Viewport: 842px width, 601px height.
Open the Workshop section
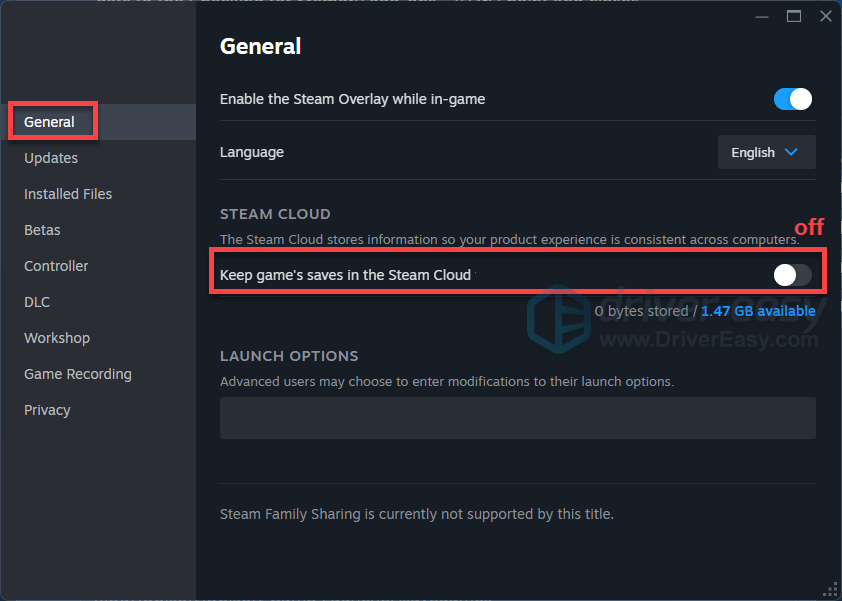point(57,338)
